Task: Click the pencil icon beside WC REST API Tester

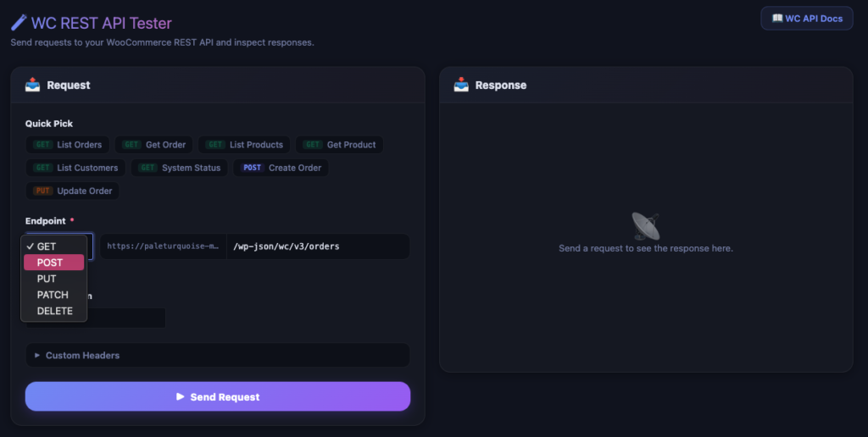Action: (x=19, y=23)
